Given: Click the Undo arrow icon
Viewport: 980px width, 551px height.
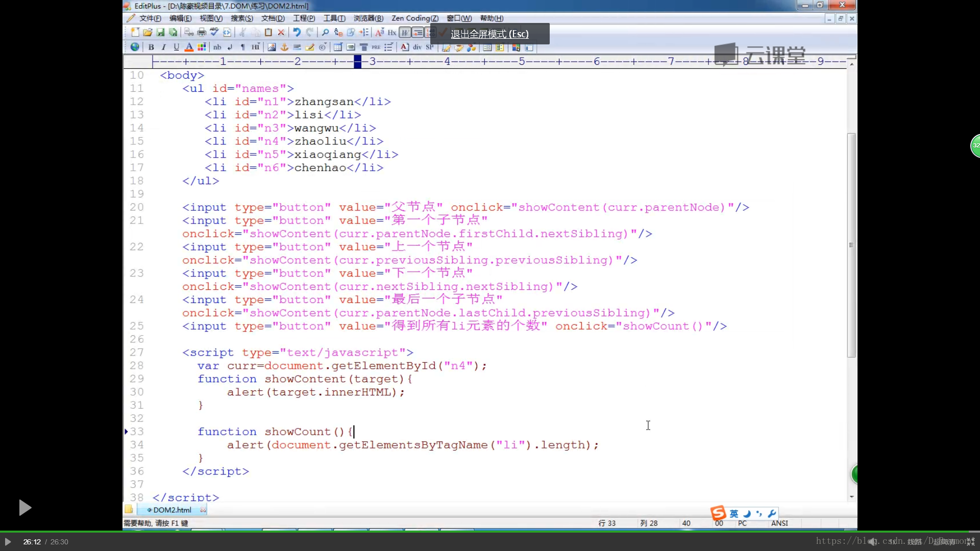Looking at the screenshot, I should click(297, 32).
